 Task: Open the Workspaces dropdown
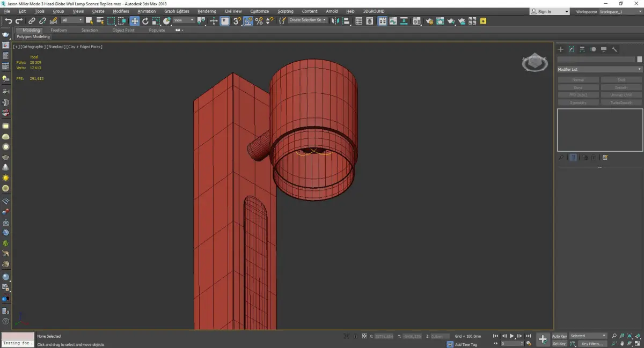(x=620, y=11)
